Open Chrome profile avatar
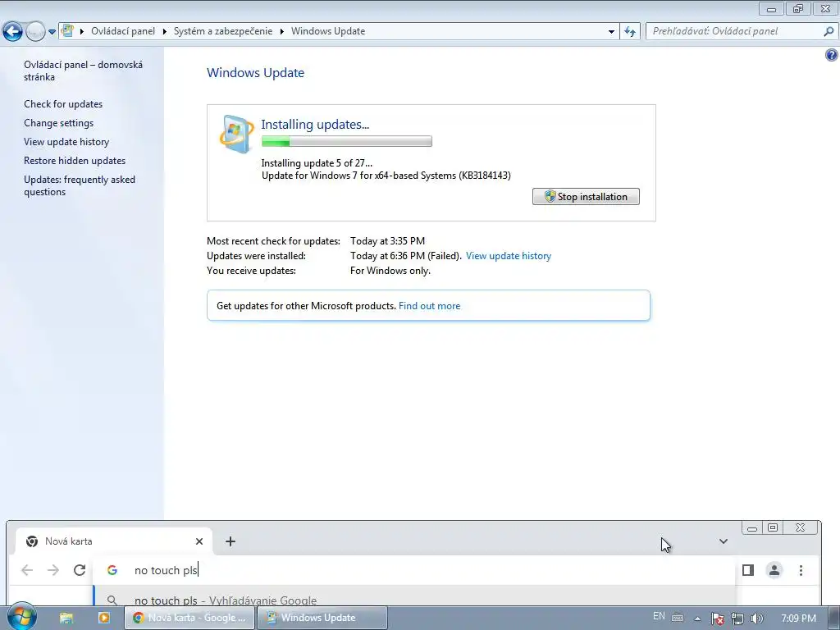 [774, 570]
